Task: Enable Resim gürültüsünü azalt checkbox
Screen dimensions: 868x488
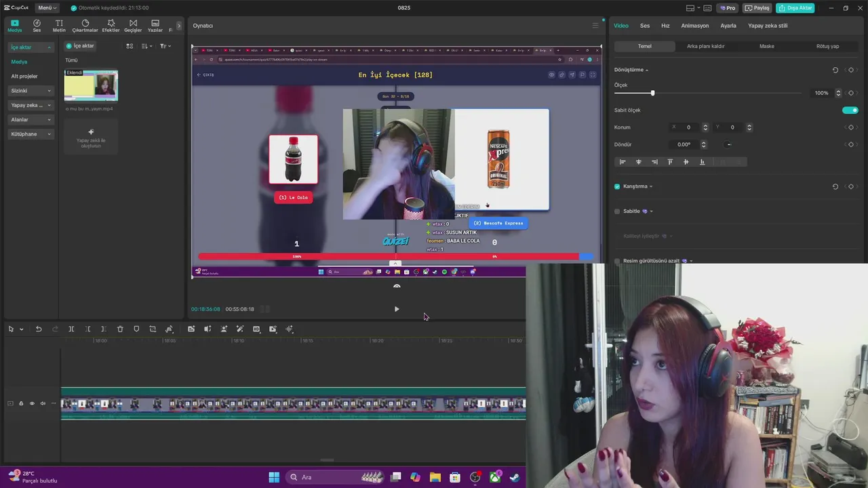Action: pos(617,261)
